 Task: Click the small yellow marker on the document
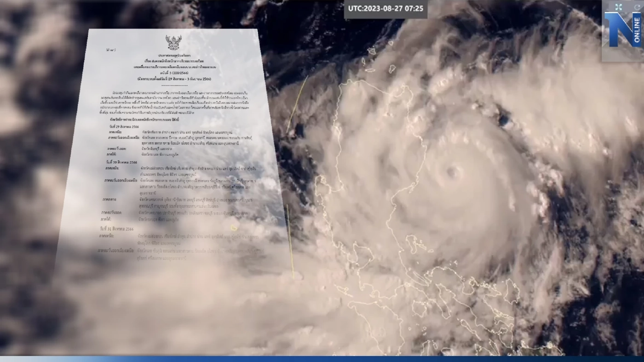point(234,227)
